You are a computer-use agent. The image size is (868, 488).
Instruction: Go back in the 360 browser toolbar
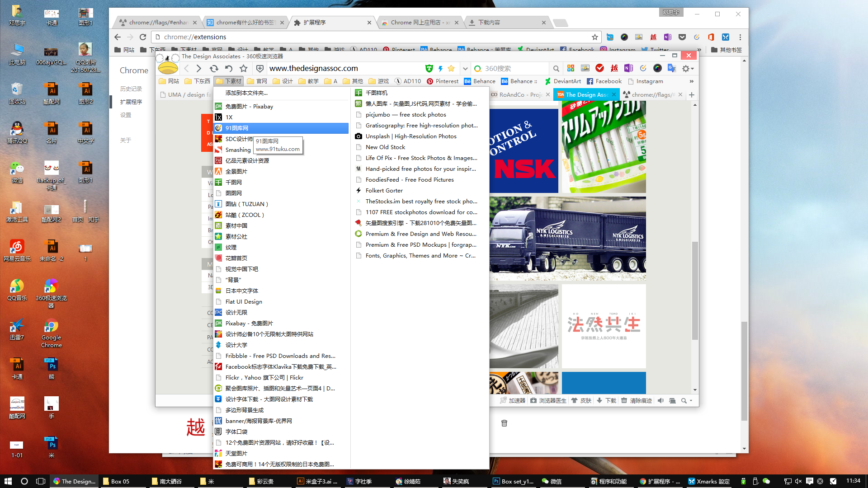pyautogui.click(x=187, y=69)
